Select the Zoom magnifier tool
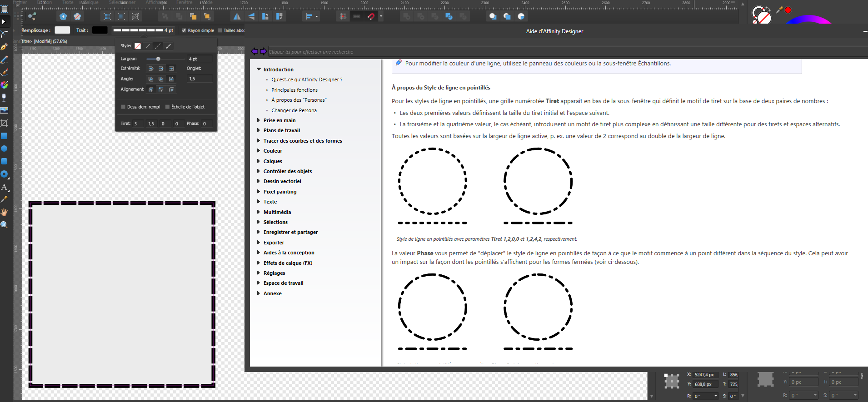 click(x=4, y=225)
